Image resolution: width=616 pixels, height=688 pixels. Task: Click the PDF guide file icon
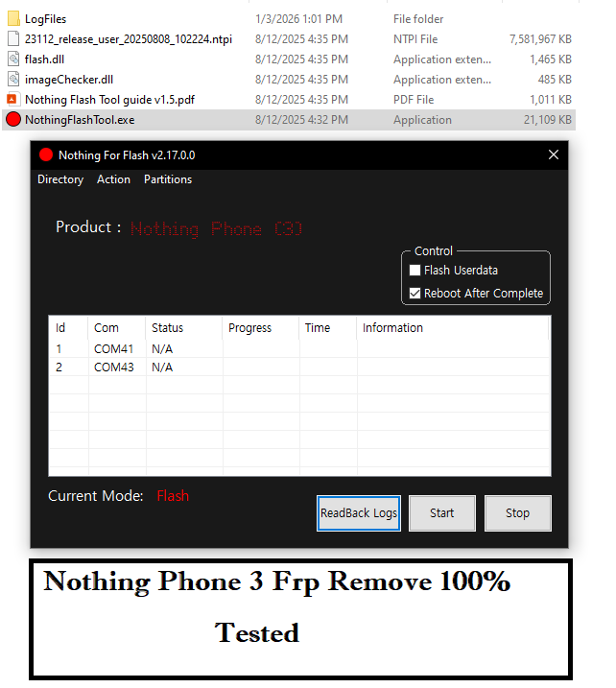pyautogui.click(x=12, y=99)
